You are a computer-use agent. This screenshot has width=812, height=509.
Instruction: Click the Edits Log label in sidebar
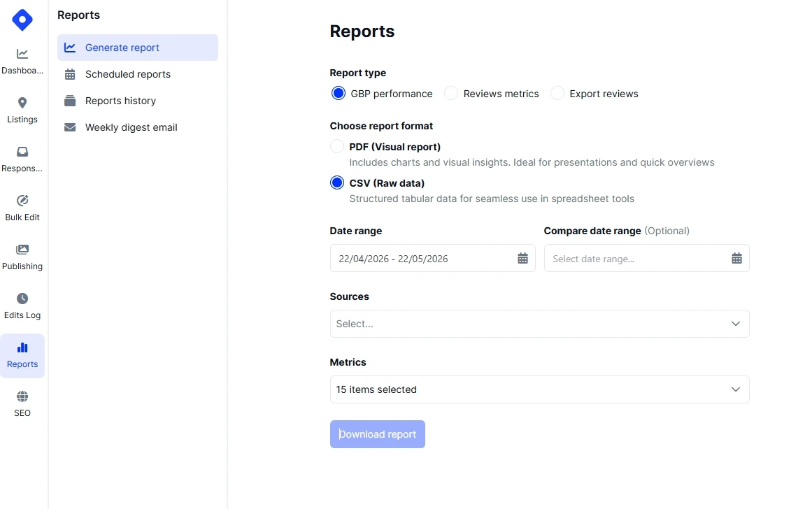pyautogui.click(x=22, y=315)
